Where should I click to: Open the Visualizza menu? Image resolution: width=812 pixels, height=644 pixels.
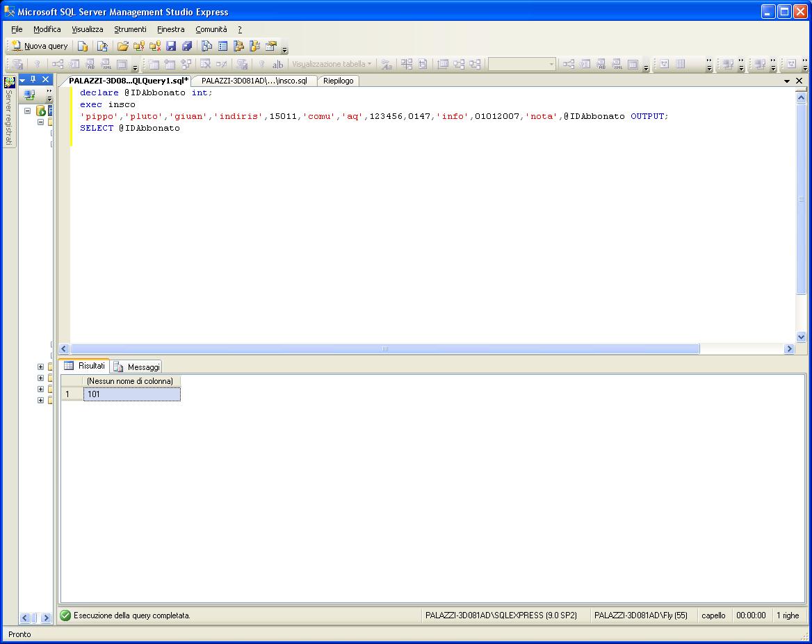88,29
